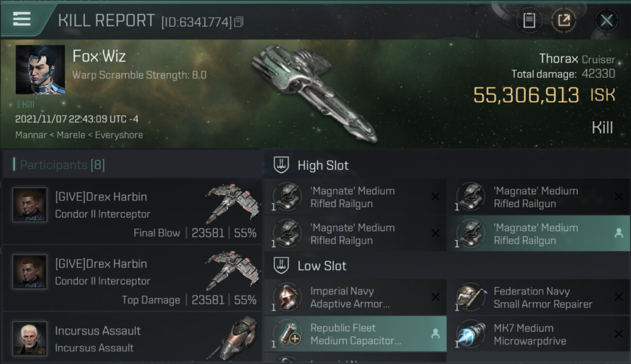Close the kill report window

tap(606, 20)
